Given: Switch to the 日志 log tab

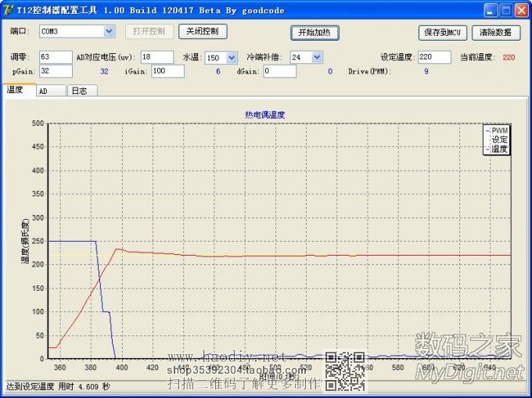Looking at the screenshot, I should click(x=79, y=91).
